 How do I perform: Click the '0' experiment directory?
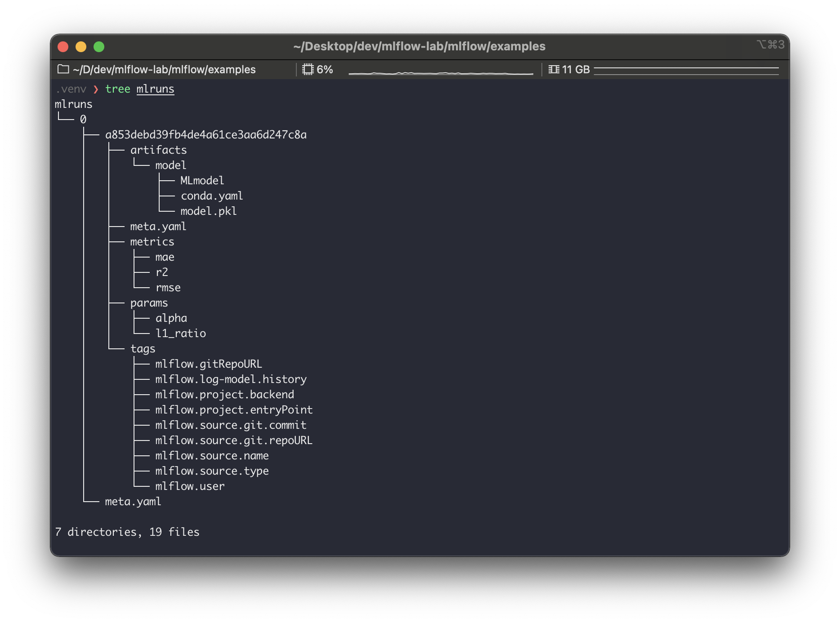(83, 120)
